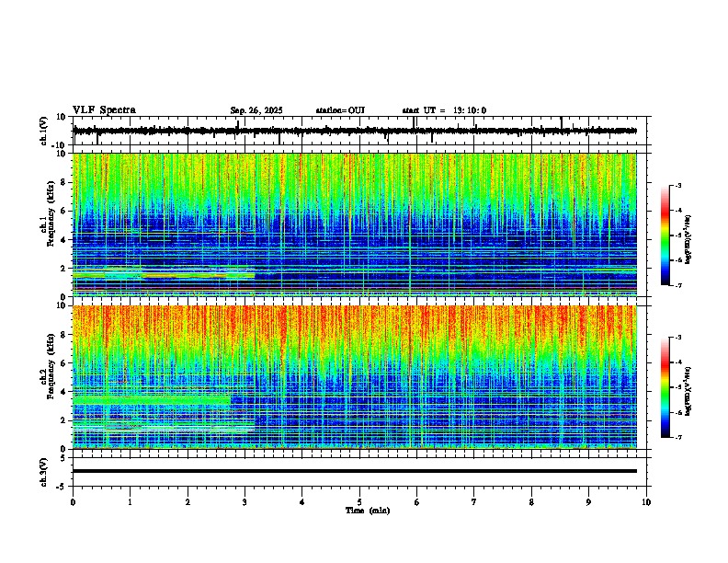Click the log(PSD) label beside ch.1 color bar
This screenshot has height=563, width=728.
[x=688, y=240]
